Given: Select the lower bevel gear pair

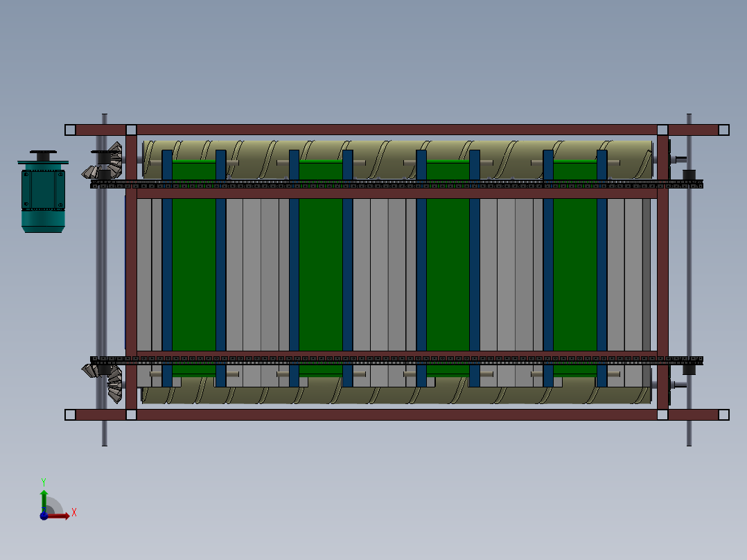Looking at the screenshot, I should (x=103, y=383).
